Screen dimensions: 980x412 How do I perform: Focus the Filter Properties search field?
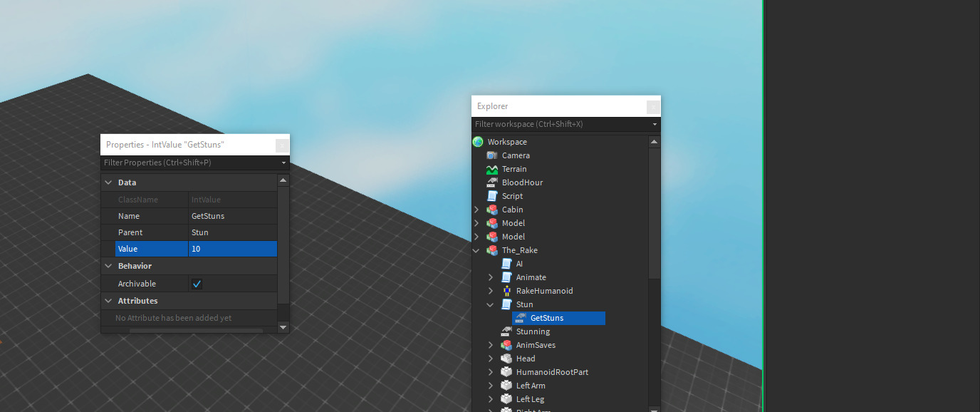(190, 163)
